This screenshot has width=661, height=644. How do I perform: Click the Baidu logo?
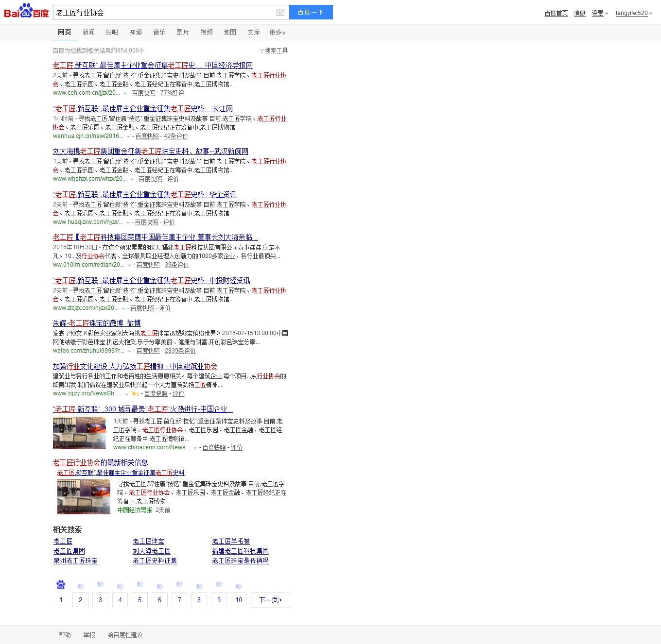26,11
